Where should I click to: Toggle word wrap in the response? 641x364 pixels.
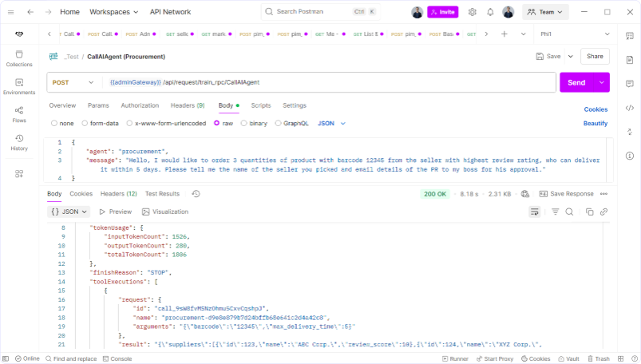click(534, 212)
